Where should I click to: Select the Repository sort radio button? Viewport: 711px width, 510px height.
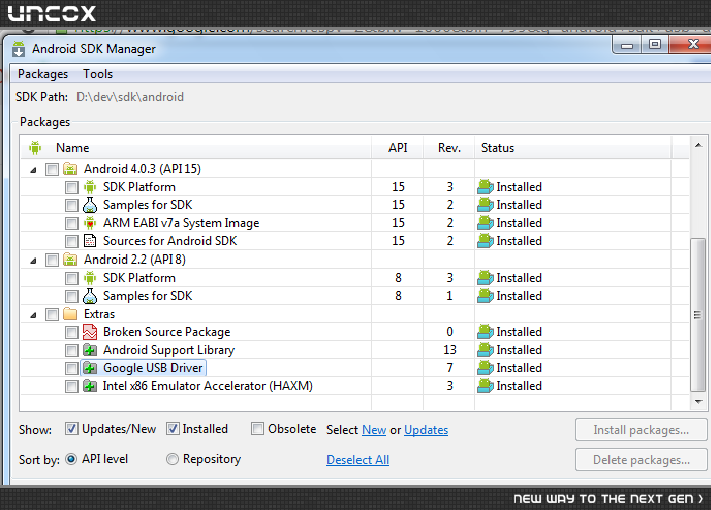click(x=173, y=459)
